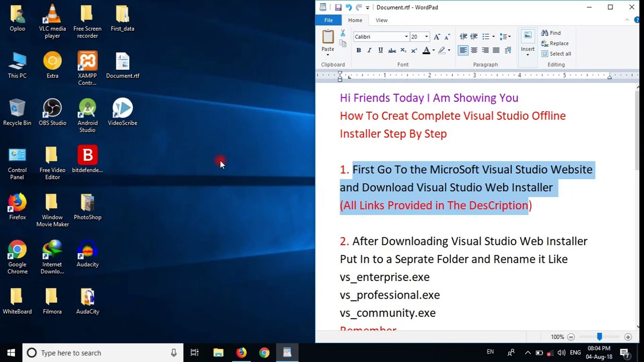This screenshot has width=644, height=362.
Task: Switch to the Home tab
Action: [x=355, y=20]
